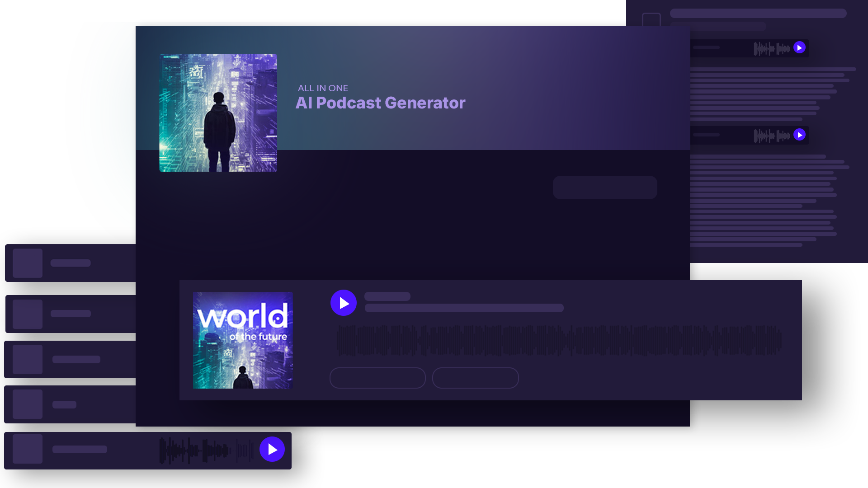Open the AI Podcast Generator cover art

(x=218, y=113)
